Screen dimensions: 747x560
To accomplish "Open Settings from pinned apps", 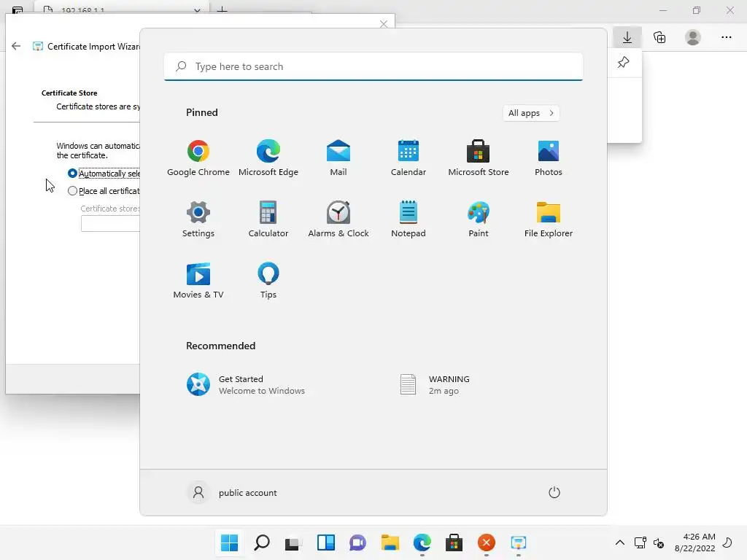I will point(198,219).
